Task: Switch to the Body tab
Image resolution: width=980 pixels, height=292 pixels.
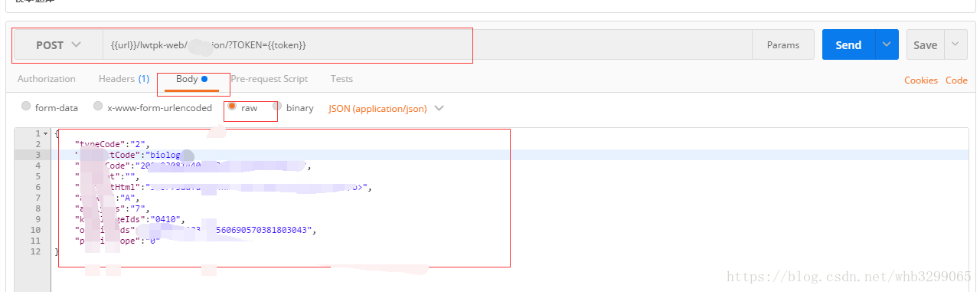Action: point(191,79)
